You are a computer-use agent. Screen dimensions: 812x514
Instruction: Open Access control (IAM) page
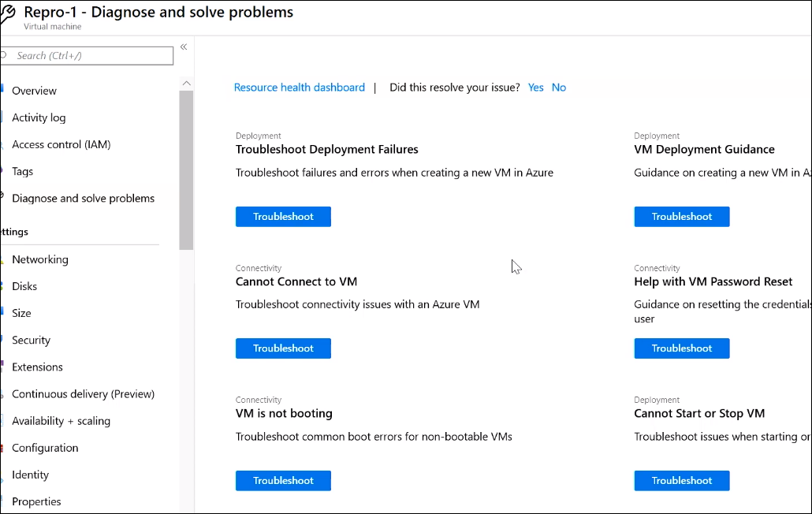pos(61,144)
